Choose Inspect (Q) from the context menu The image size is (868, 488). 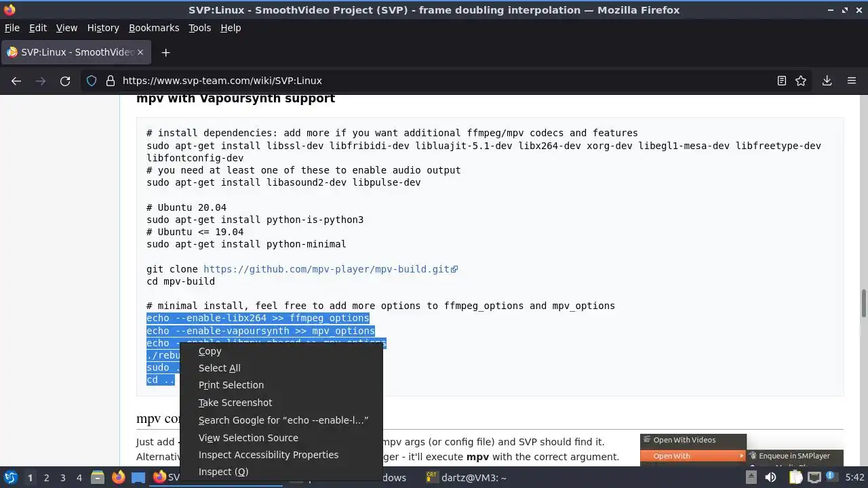281,472
